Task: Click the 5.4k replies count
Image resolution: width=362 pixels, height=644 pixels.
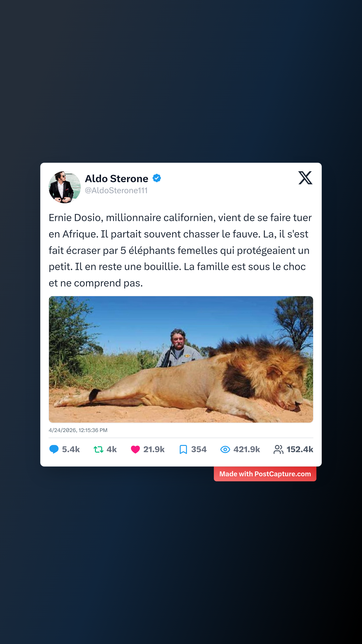Action: [x=71, y=449]
